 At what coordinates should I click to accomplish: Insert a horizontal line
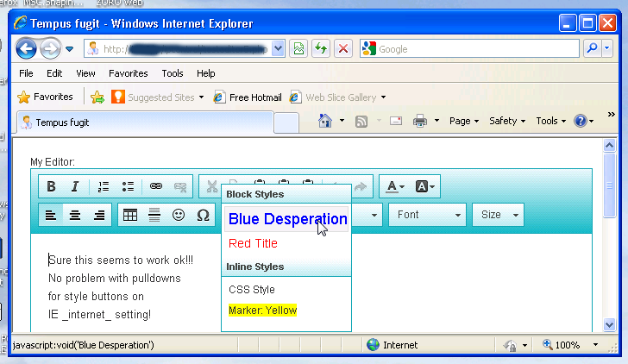(154, 215)
